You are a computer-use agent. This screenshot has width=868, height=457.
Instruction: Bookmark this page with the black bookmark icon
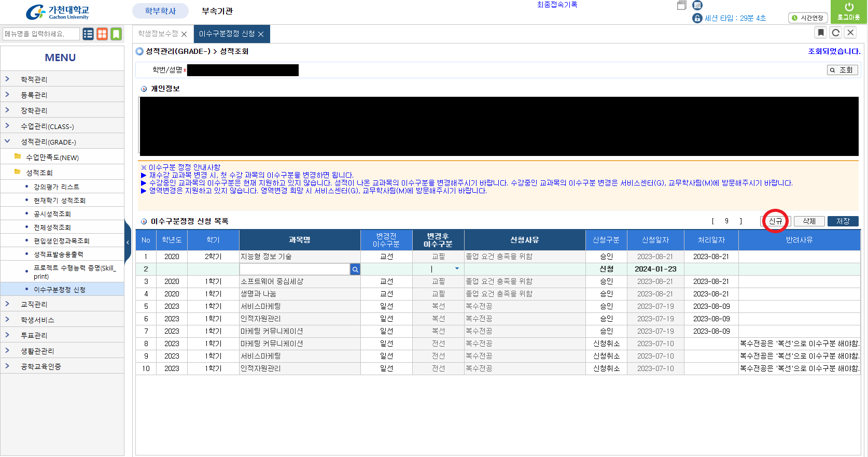click(821, 33)
